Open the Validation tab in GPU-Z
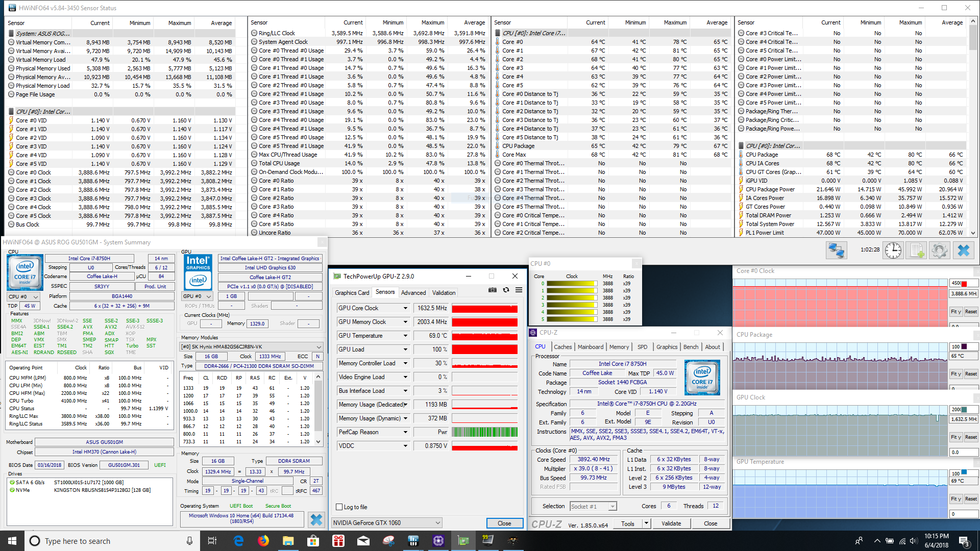Image resolution: width=980 pixels, height=551 pixels. click(x=444, y=292)
